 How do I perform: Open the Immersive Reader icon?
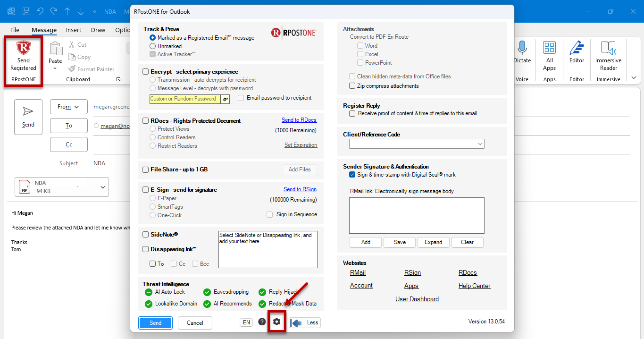click(609, 48)
